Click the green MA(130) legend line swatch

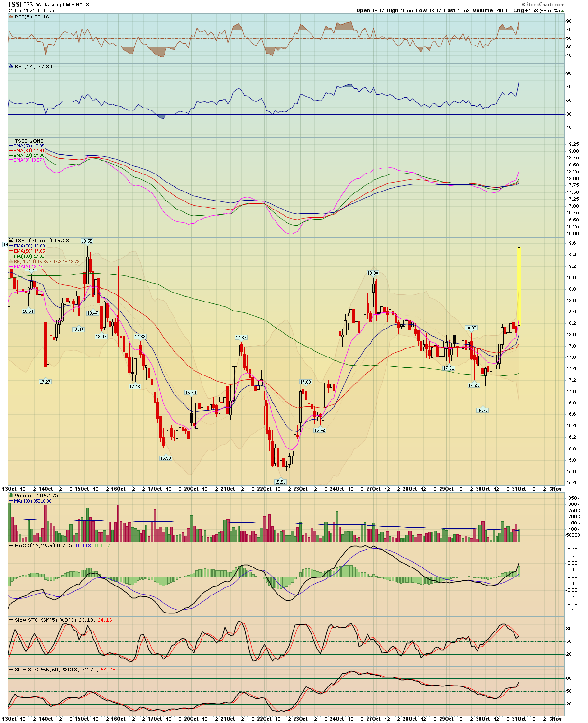[x=11, y=256]
